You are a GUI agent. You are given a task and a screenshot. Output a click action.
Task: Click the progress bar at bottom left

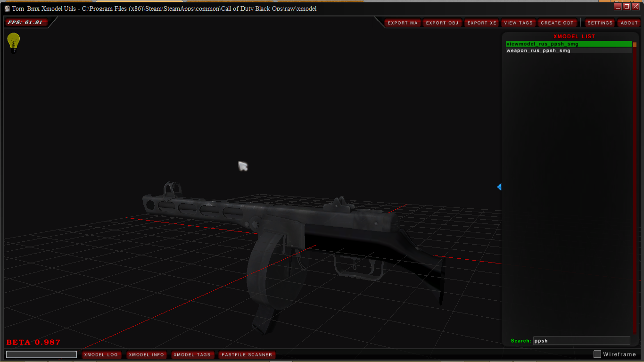(x=41, y=354)
